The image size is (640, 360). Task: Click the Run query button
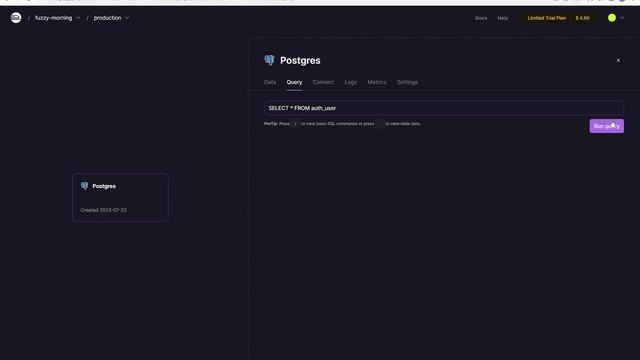tap(606, 126)
